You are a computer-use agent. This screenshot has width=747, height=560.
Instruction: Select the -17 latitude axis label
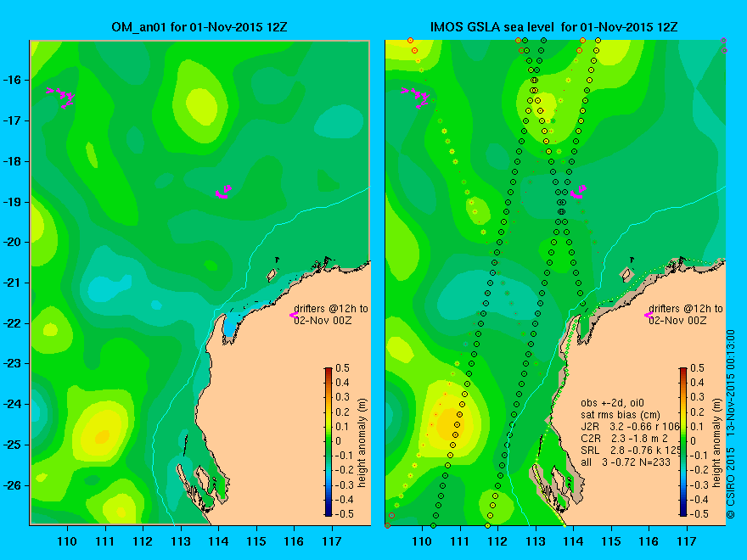14,120
